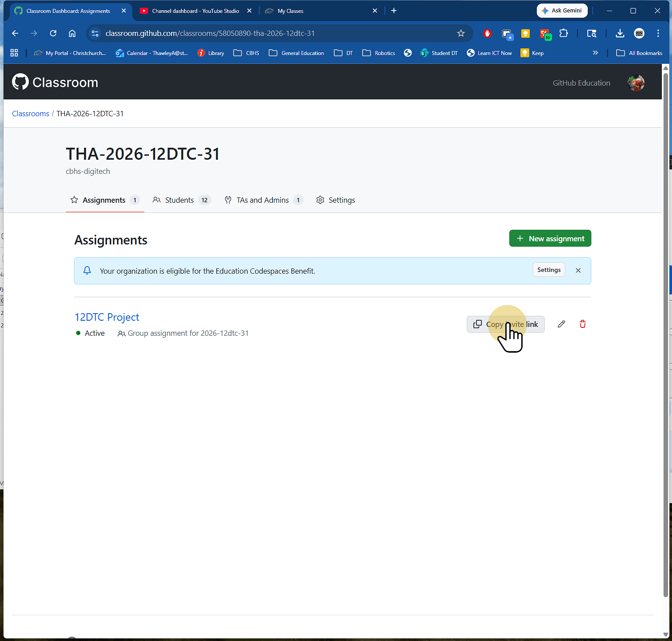Screen dimensions: 672x641
Task: Open the AdBlock extension icon
Action: point(488,33)
